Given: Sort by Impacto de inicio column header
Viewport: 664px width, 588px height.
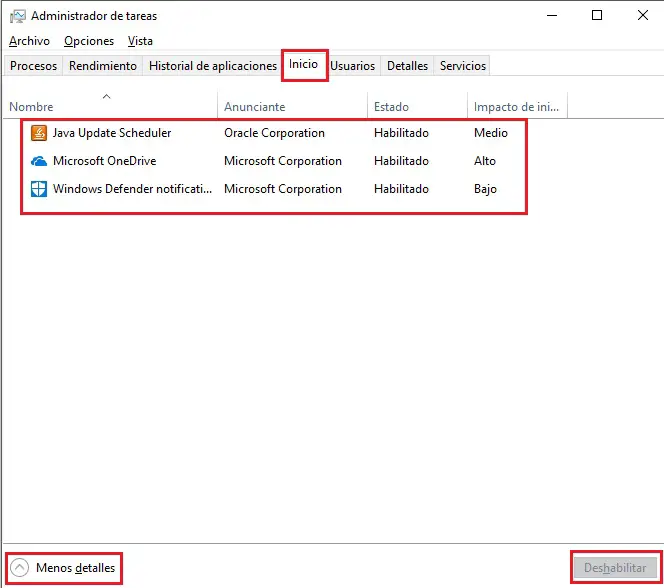Looking at the screenshot, I should 516,107.
